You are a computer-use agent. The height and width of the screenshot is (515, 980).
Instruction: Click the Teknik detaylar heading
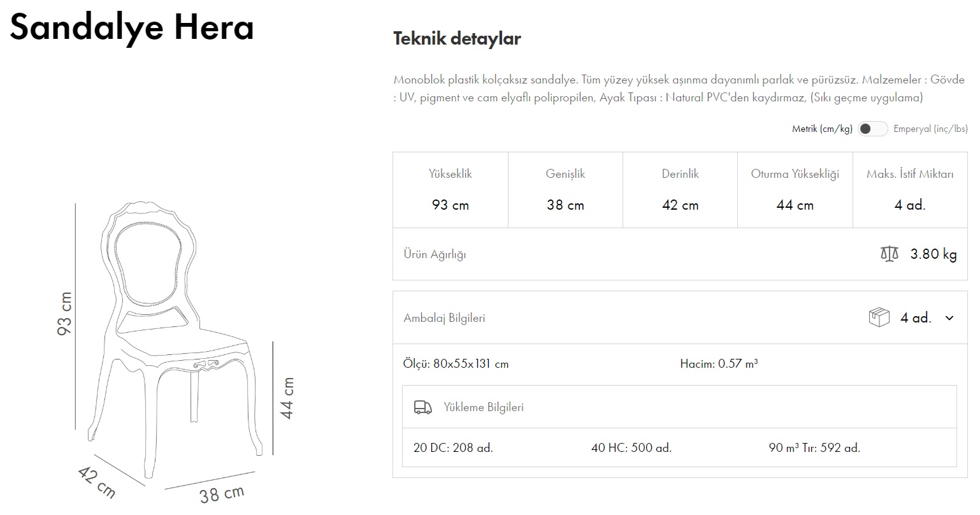point(457,39)
